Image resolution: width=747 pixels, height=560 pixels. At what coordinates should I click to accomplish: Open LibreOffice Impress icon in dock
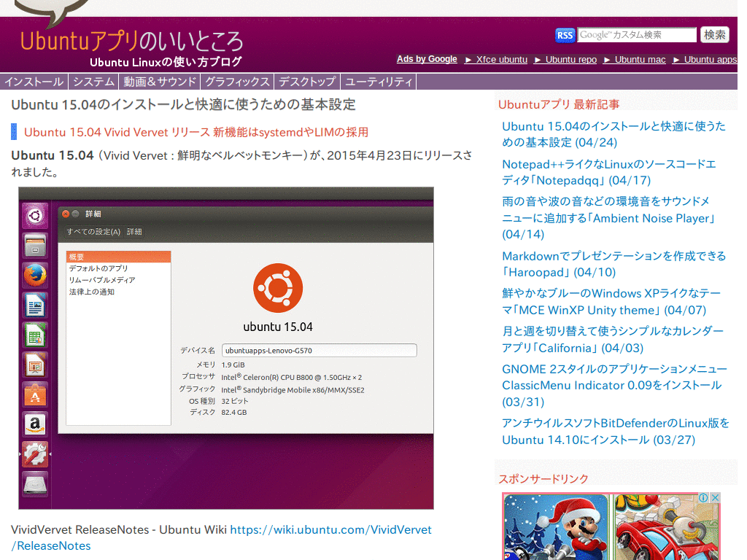coord(35,365)
